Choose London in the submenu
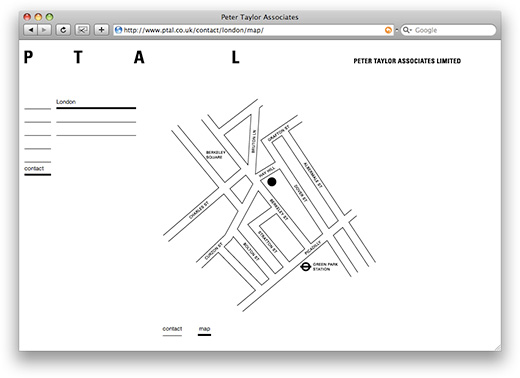 (x=66, y=102)
